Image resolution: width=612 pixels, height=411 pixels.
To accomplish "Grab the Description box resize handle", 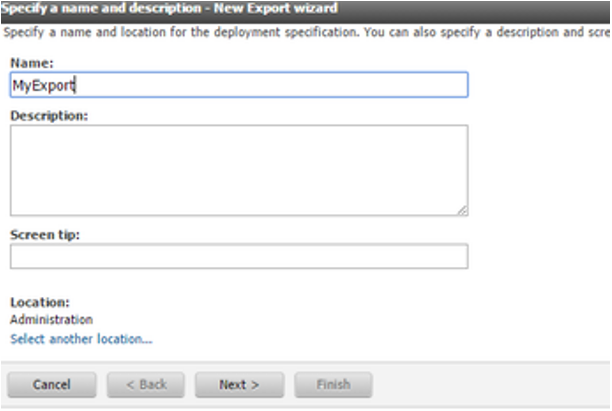I will click(x=463, y=210).
